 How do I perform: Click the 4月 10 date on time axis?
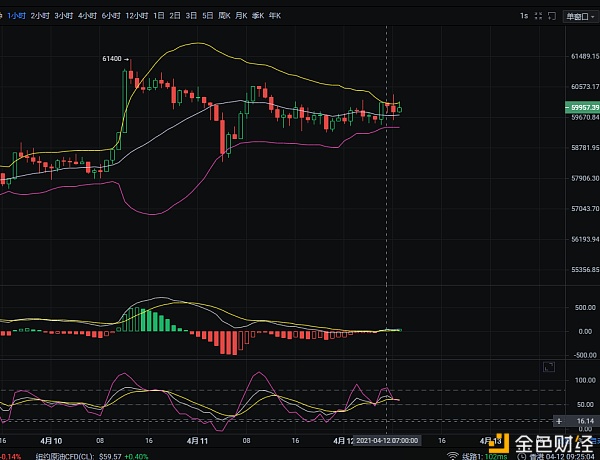click(51, 441)
